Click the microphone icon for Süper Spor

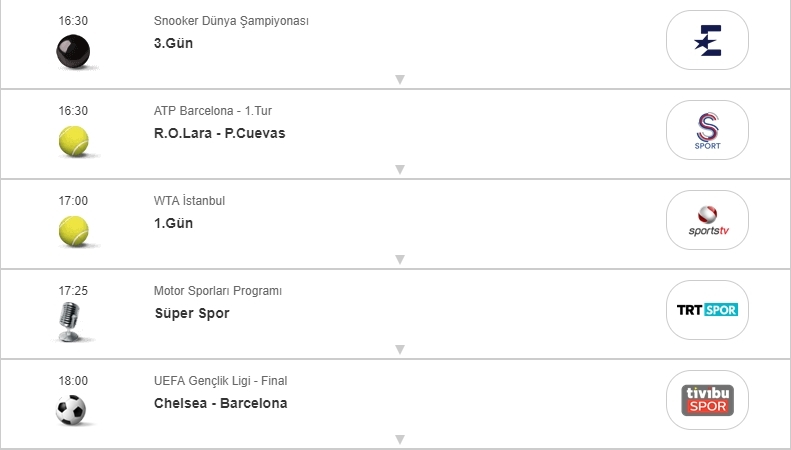pyautogui.click(x=71, y=322)
